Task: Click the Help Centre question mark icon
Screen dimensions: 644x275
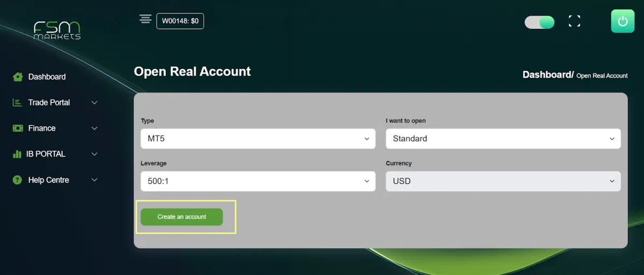Action: pyautogui.click(x=17, y=180)
